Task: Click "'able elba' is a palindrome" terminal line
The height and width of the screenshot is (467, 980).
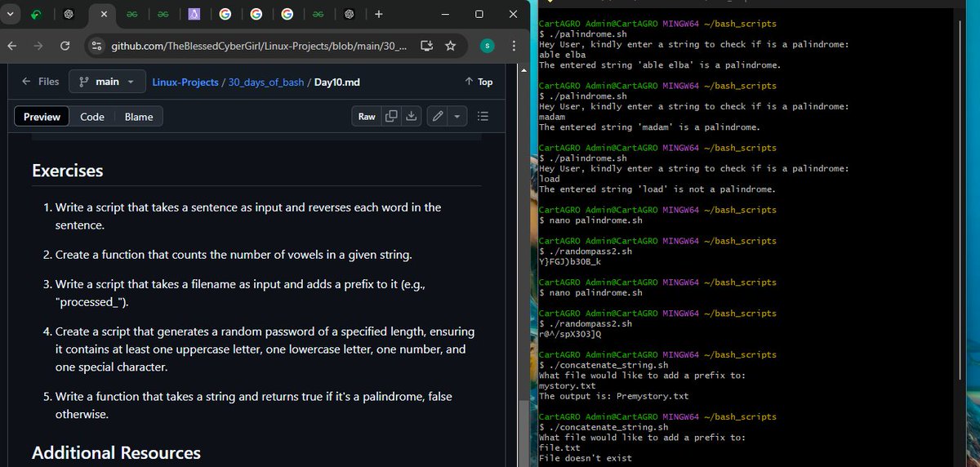Action: pos(660,65)
